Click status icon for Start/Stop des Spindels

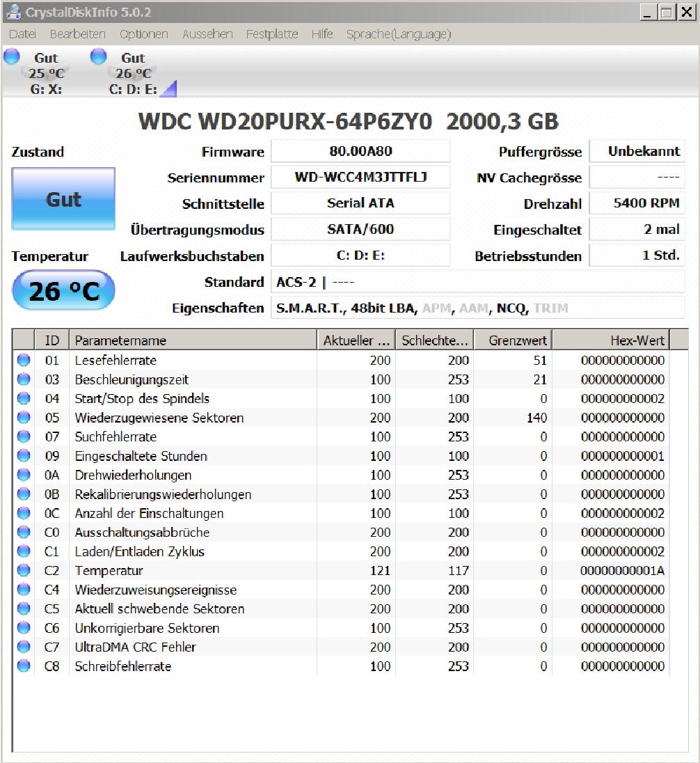click(24, 398)
